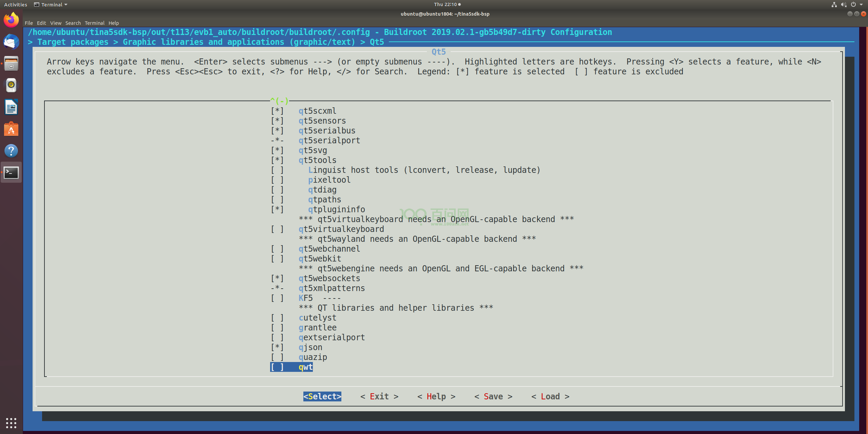
Task: Open the Edit menu
Action: [41, 23]
